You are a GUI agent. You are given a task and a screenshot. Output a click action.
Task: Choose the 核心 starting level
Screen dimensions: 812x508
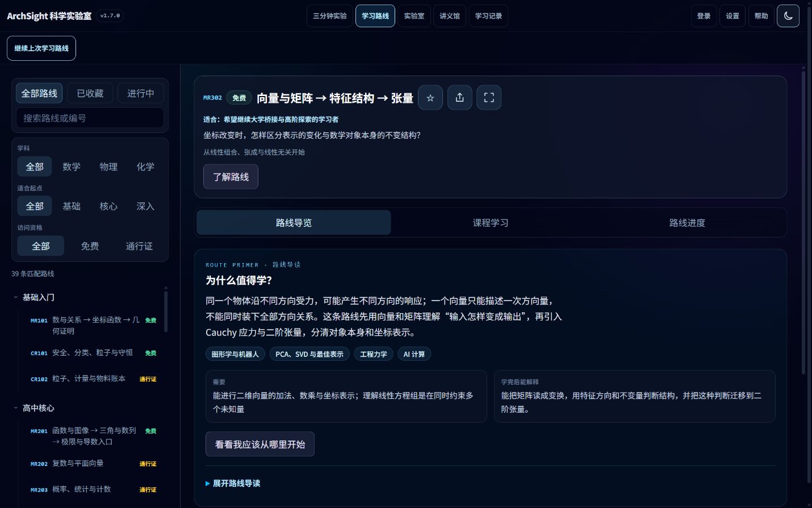point(108,206)
